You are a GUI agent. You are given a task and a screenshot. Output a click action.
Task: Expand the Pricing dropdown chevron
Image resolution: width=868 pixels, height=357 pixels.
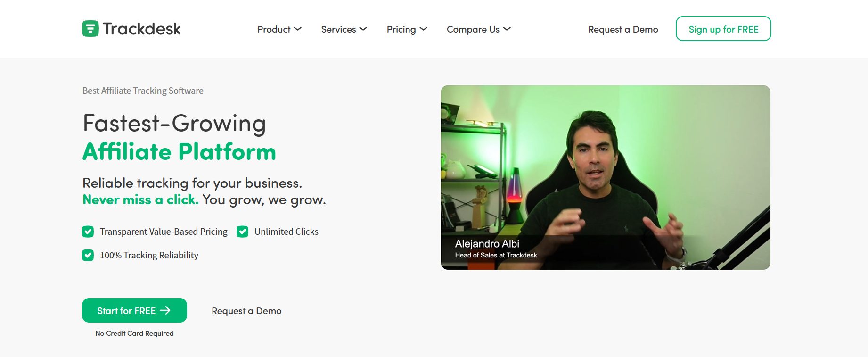pos(424,29)
